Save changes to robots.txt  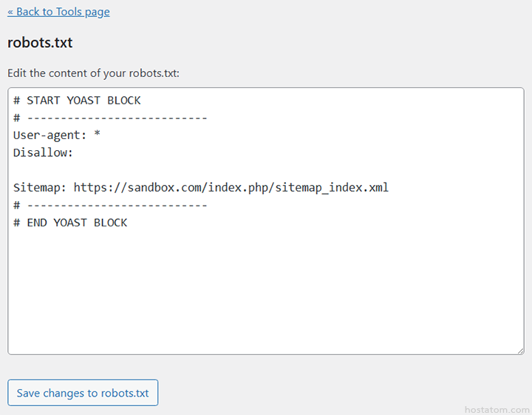[x=83, y=393]
